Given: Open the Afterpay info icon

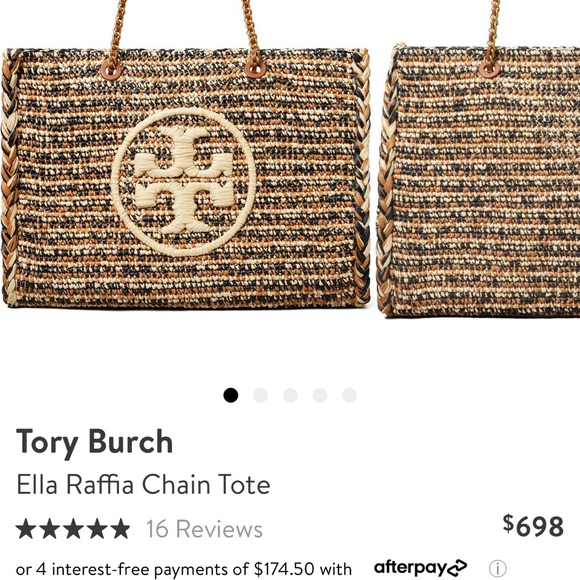Looking at the screenshot, I should pos(498,568).
